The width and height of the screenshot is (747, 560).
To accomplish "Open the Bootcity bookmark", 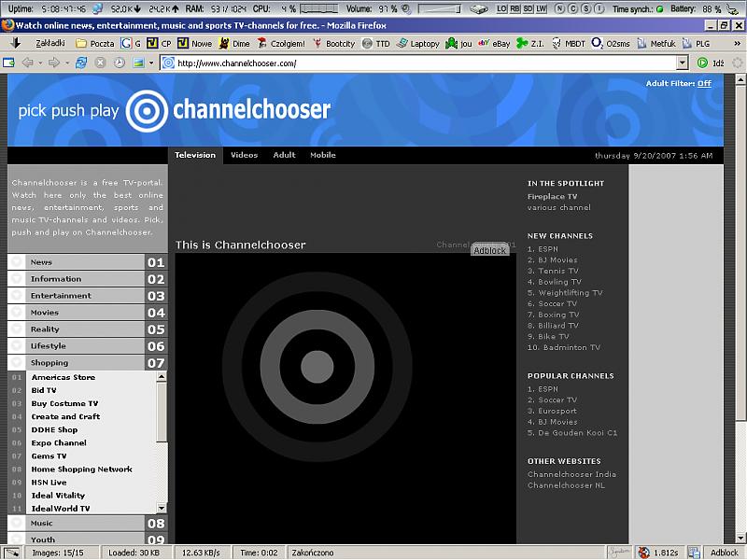I will click(334, 43).
